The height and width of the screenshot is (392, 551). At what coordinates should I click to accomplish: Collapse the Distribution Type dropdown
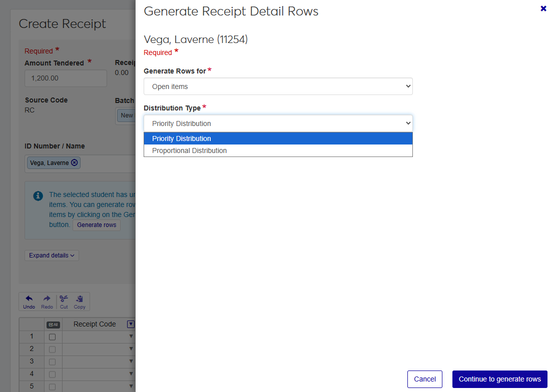(x=278, y=123)
